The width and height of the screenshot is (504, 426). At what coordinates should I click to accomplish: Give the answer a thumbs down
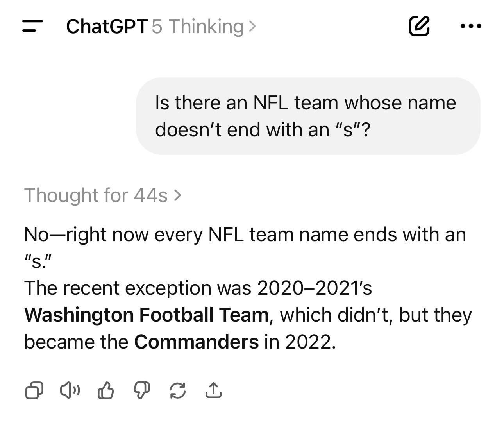click(142, 390)
